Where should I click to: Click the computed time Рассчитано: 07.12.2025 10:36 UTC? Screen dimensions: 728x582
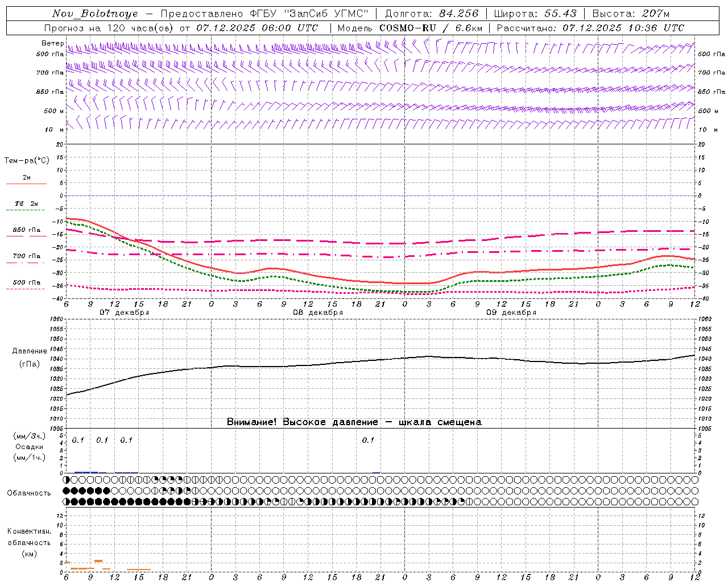[590, 28]
